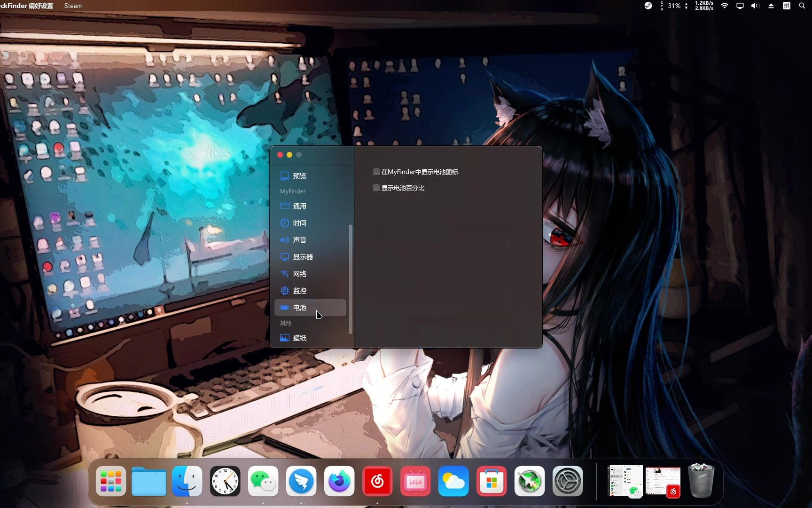Open the 预览 (Preview) settings section
The height and width of the screenshot is (508, 812).
[x=300, y=175]
